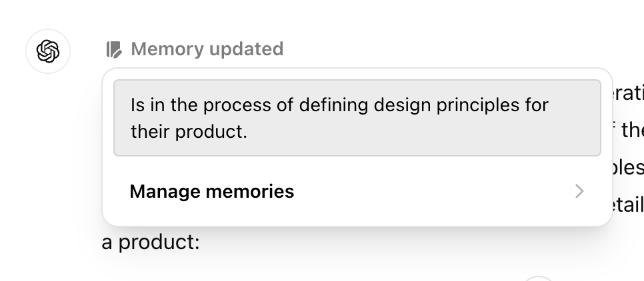Click the "a product:" response text
The height and width of the screenshot is (281, 644).
click(x=151, y=242)
